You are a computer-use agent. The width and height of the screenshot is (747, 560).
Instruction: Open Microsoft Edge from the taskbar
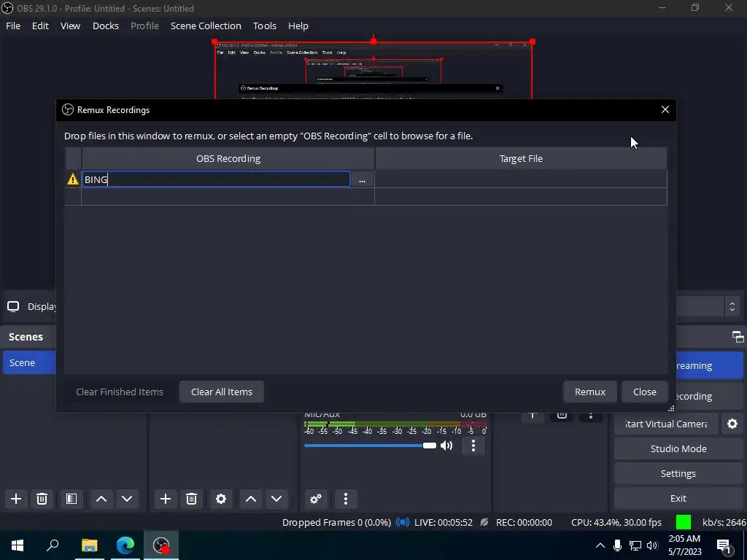(125, 545)
